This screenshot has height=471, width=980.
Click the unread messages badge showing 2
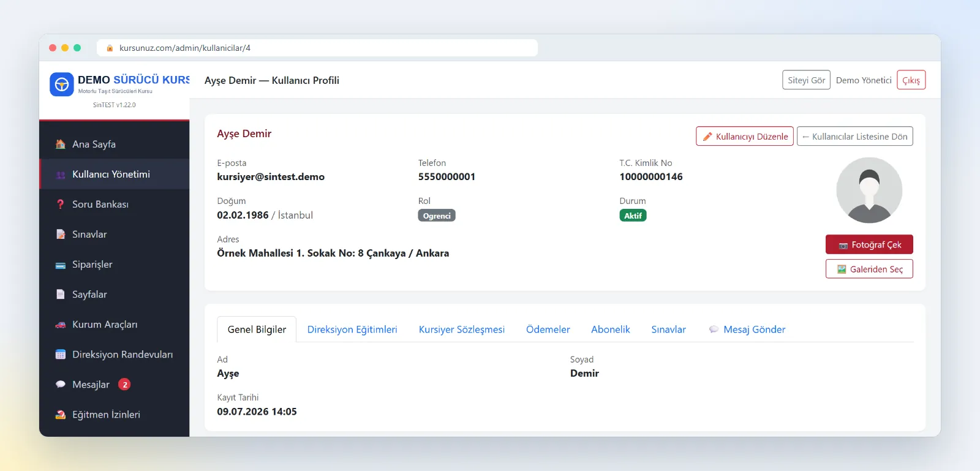pyautogui.click(x=124, y=385)
